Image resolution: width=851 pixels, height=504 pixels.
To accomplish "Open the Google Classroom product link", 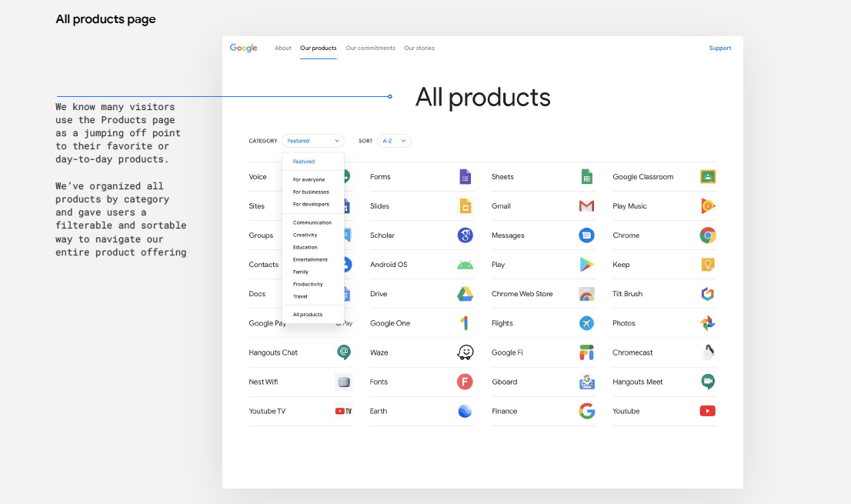I will pyautogui.click(x=643, y=177).
